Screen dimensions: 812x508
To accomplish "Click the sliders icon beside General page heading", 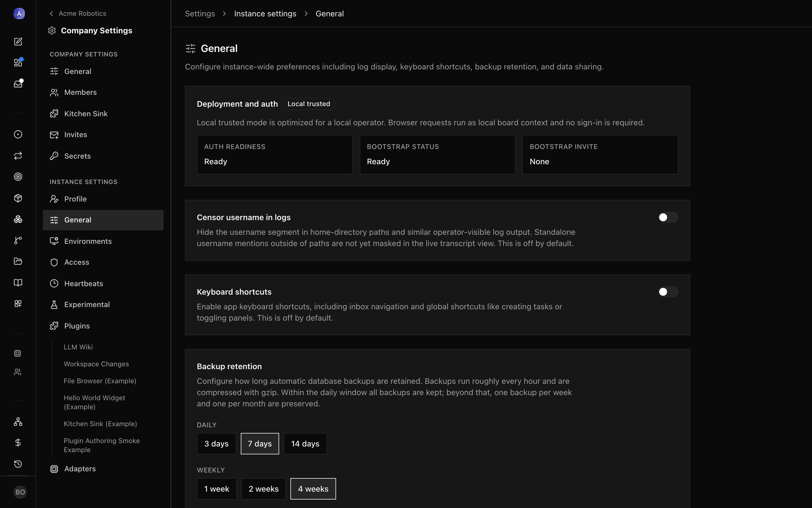I will point(191,48).
